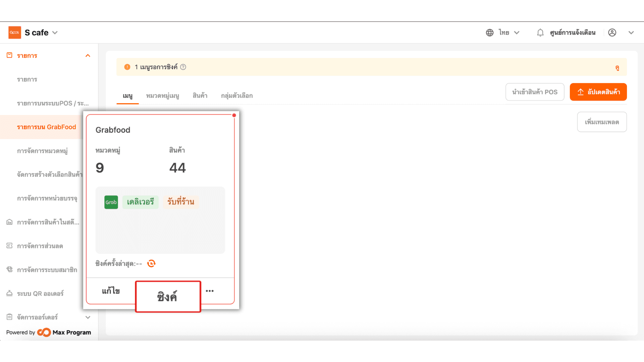The height and width of the screenshot is (362, 644).
Task: Select รายการบน GrabFood sidebar item
Action: click(x=47, y=127)
